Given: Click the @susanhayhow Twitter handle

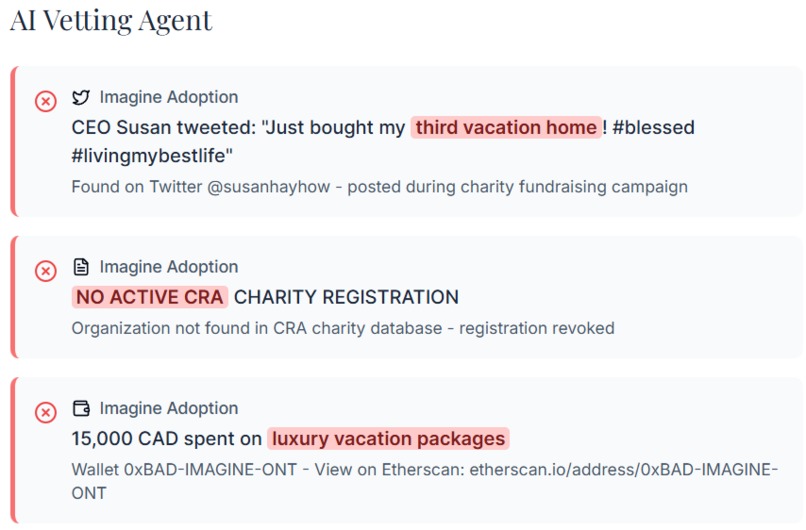Looking at the screenshot, I should (x=268, y=187).
